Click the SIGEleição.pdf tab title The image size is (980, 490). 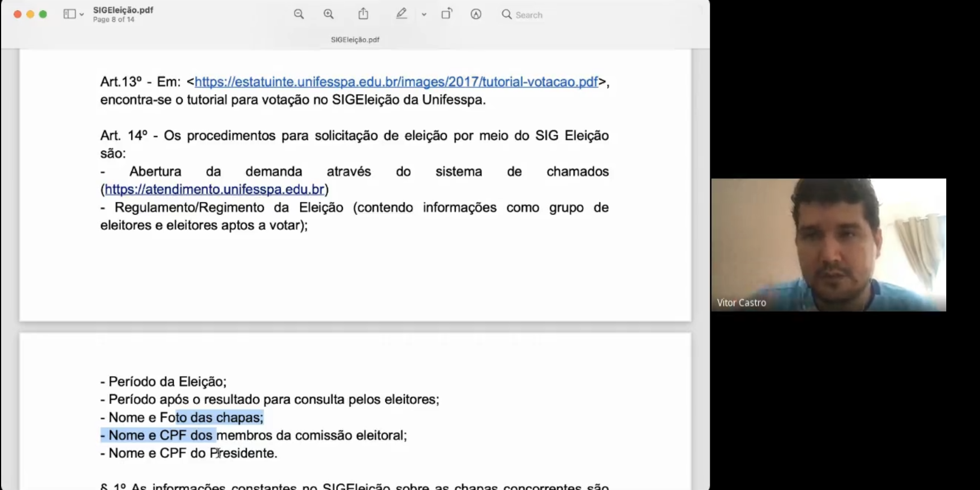[x=355, y=40]
